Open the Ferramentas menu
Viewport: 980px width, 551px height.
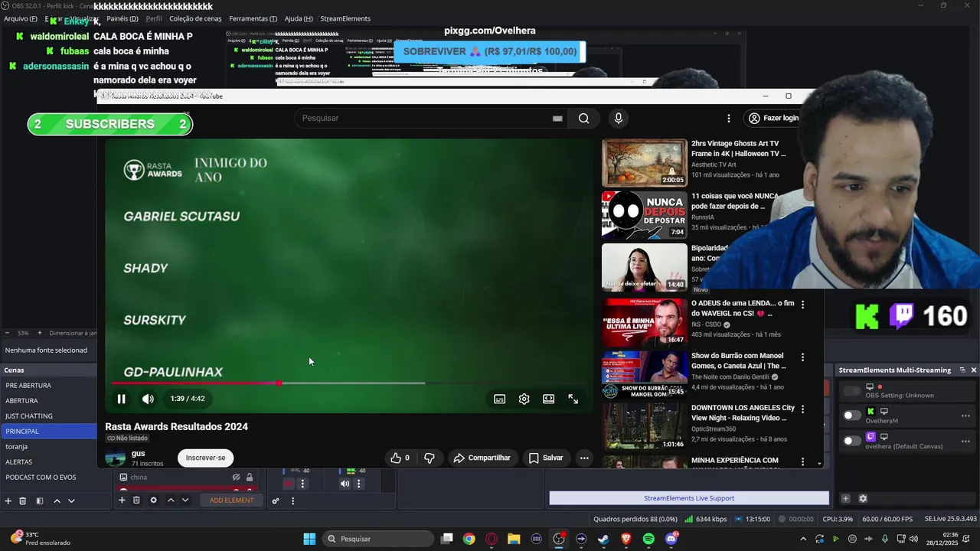pos(253,18)
